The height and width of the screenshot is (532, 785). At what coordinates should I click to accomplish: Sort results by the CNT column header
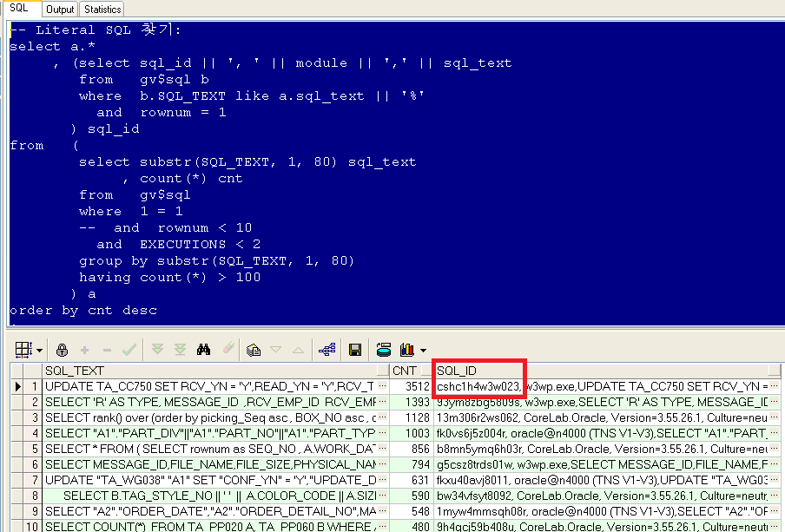coord(406,369)
